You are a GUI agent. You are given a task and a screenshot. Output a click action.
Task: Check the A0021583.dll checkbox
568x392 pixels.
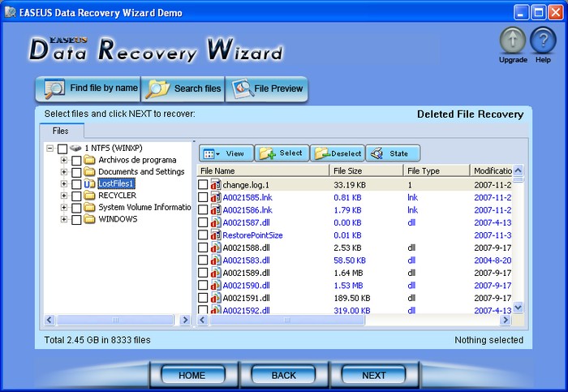(x=203, y=261)
